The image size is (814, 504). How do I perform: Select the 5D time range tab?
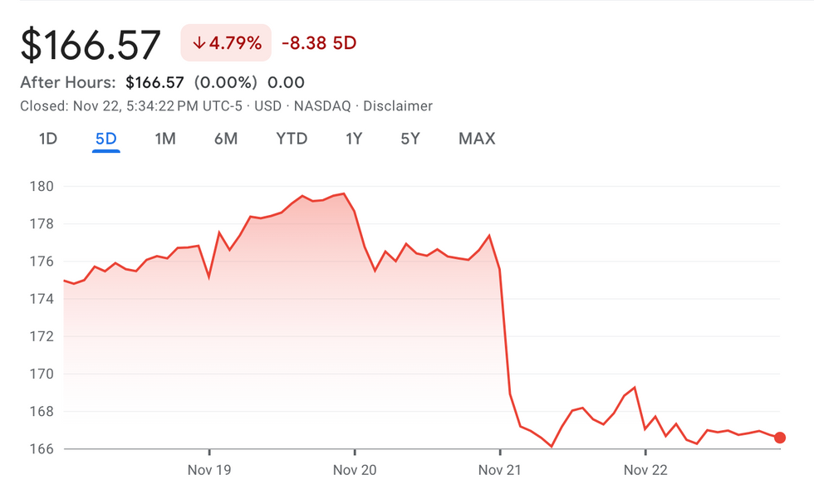tap(106, 139)
